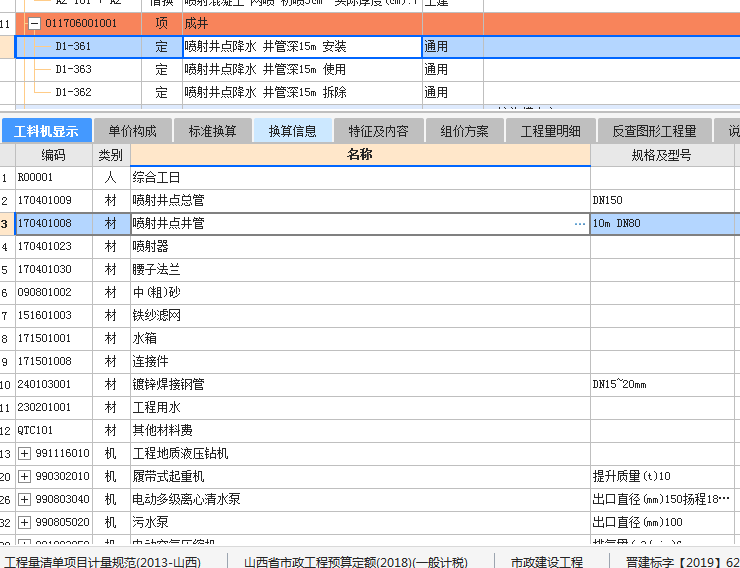Screen dimensions: 740x568
Task: Click the 喷射井点降水 井管深15m 使用 cell
Action: tap(302, 70)
